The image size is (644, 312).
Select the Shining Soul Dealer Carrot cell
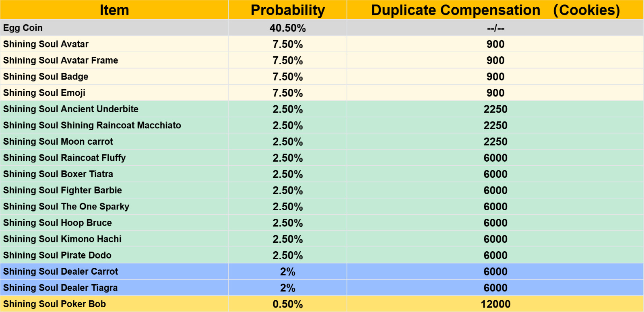(x=114, y=271)
